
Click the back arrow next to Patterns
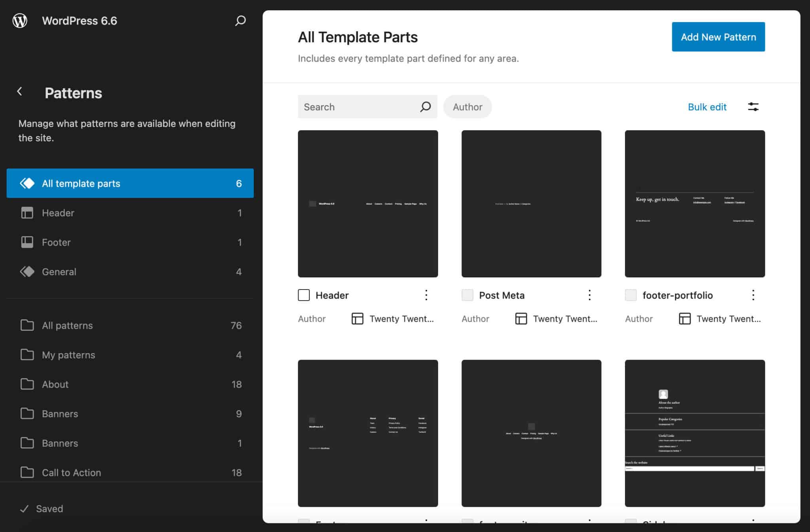(x=19, y=91)
